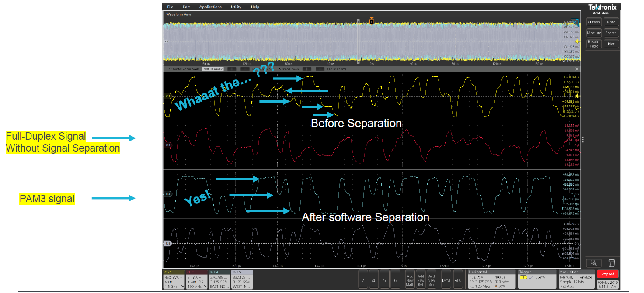The width and height of the screenshot is (644, 293).
Task: Select the C1 channel handle
Action: pyautogui.click(x=168, y=96)
